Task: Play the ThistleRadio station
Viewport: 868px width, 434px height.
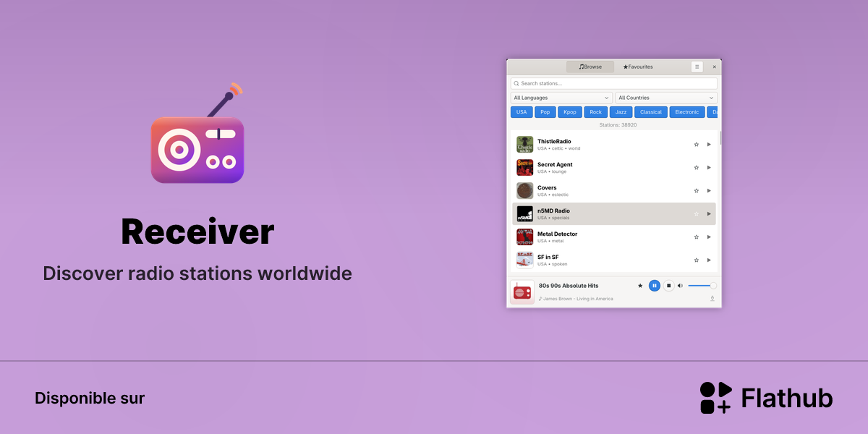Action: pos(709,145)
